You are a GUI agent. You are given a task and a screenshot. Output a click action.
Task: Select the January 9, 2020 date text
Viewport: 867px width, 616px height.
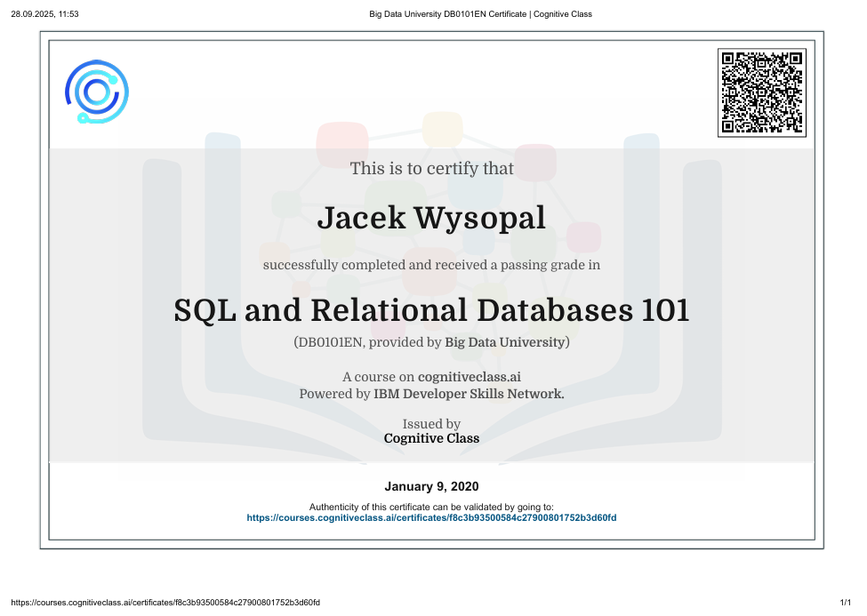click(x=431, y=486)
